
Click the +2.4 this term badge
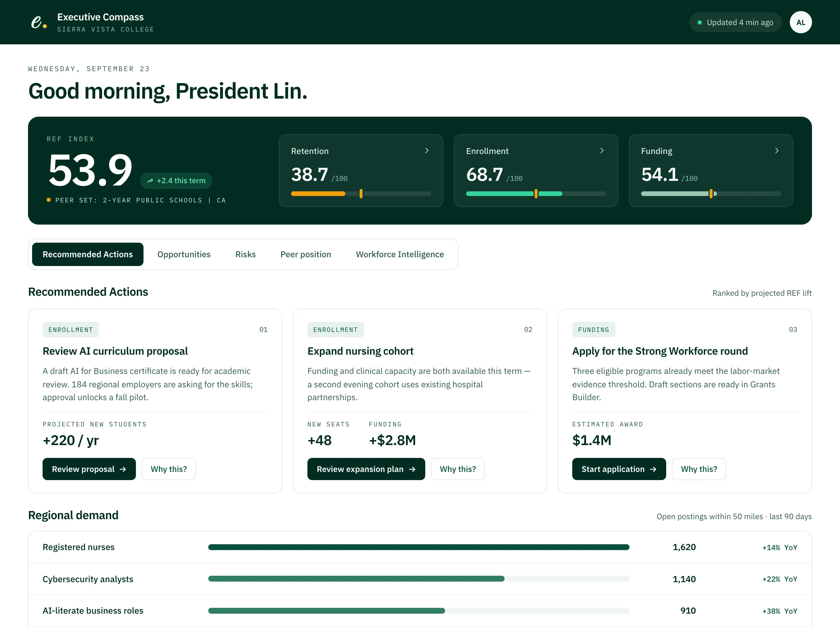pyautogui.click(x=176, y=181)
